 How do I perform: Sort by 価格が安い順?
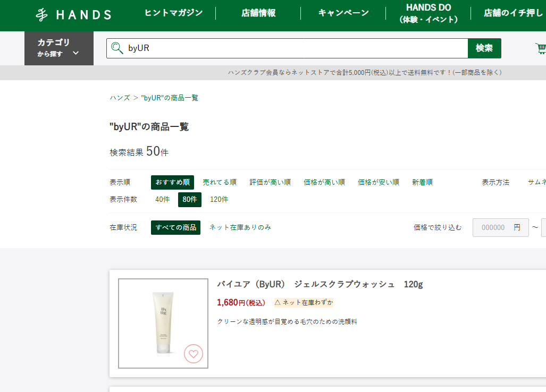[x=379, y=182]
